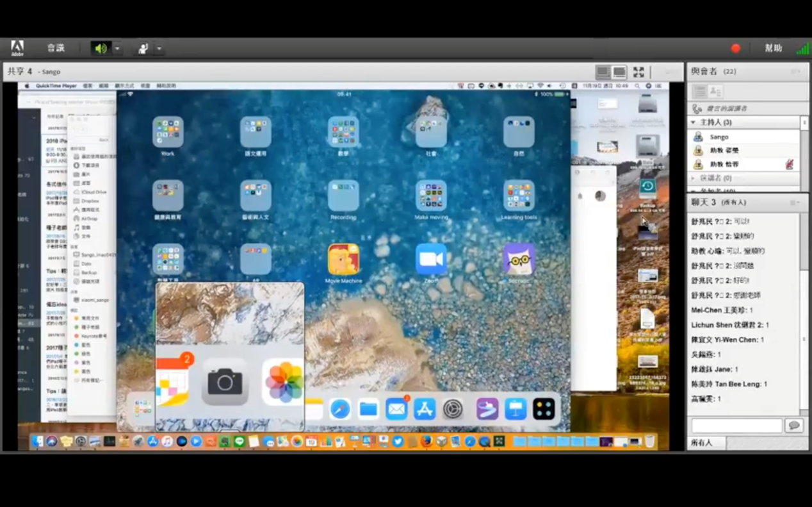Open black four-dot app in iPad dock
This screenshot has width=812, height=507.
click(x=544, y=409)
